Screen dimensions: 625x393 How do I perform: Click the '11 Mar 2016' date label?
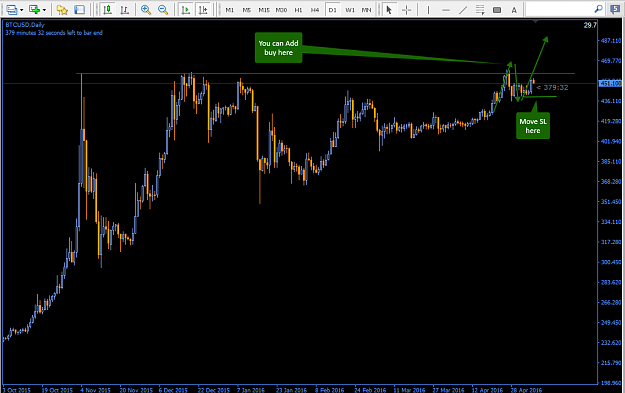click(409, 390)
